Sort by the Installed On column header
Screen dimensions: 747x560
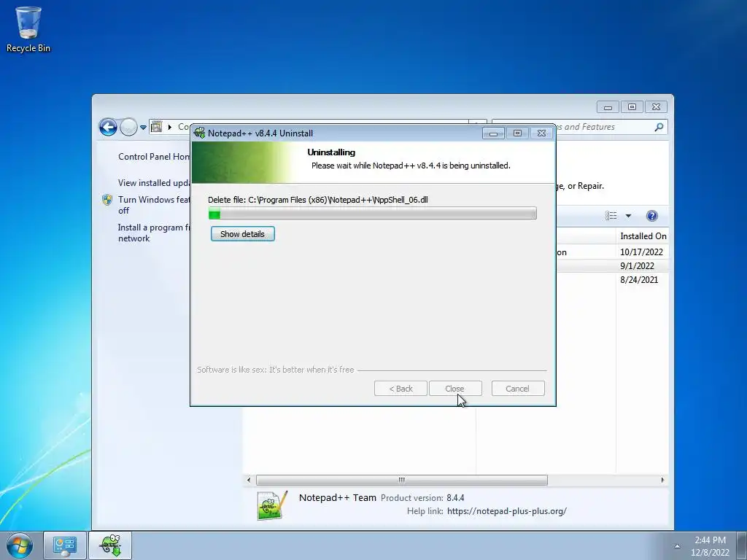[x=642, y=236]
